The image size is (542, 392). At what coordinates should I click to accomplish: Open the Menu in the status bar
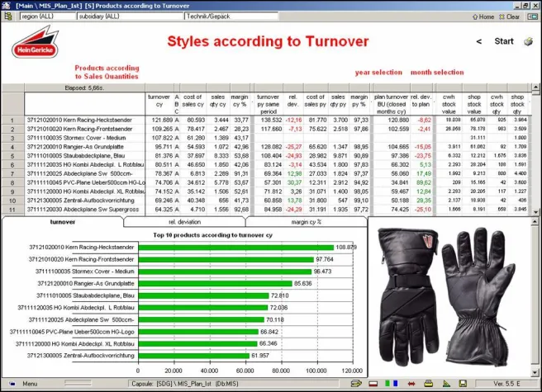[30, 384]
